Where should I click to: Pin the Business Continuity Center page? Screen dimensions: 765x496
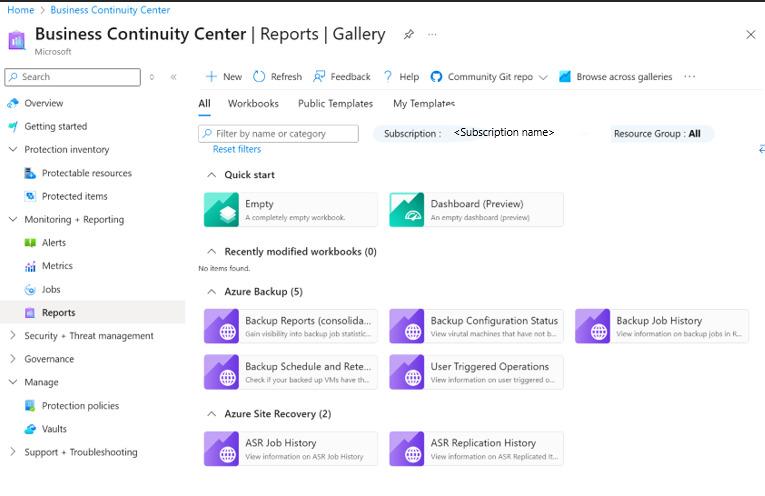[x=409, y=35]
